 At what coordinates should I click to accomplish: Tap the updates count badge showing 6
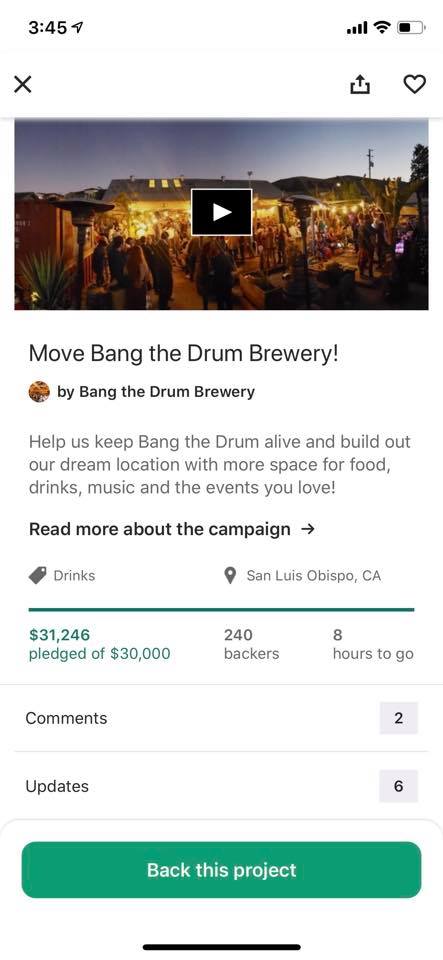tap(398, 786)
